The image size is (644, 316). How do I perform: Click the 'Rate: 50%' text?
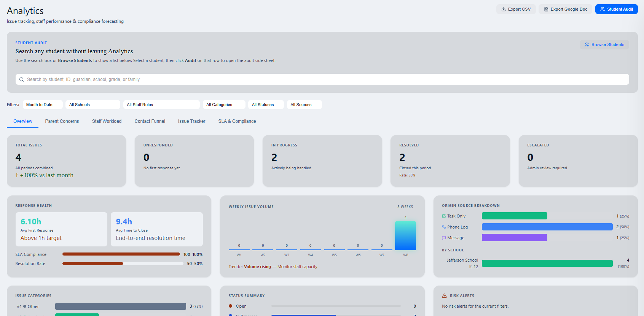click(407, 175)
